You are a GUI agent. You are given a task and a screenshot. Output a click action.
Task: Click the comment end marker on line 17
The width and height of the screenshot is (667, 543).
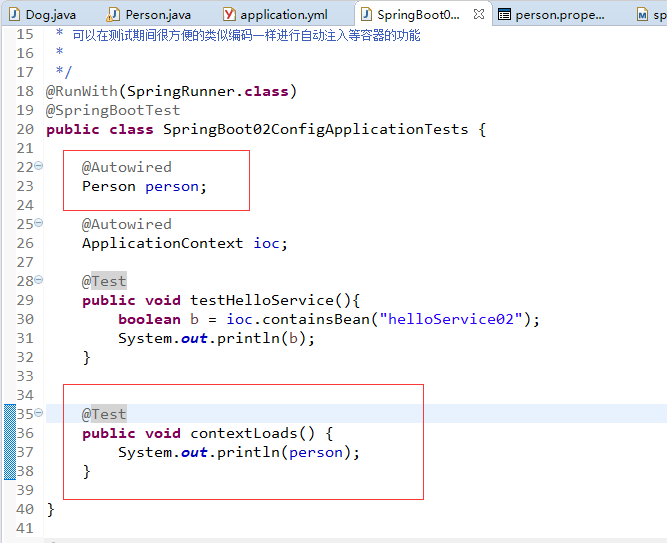click(x=64, y=72)
